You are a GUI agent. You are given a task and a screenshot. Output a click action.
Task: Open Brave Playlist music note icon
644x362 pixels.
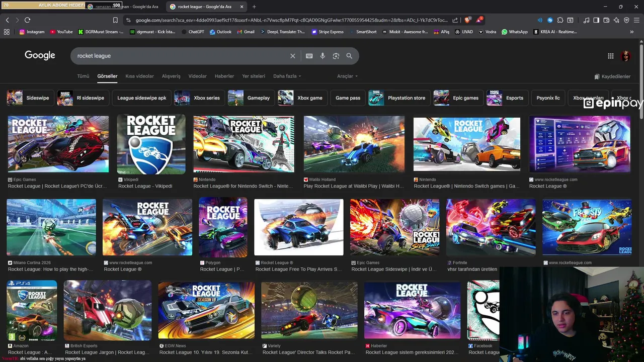coord(586,20)
